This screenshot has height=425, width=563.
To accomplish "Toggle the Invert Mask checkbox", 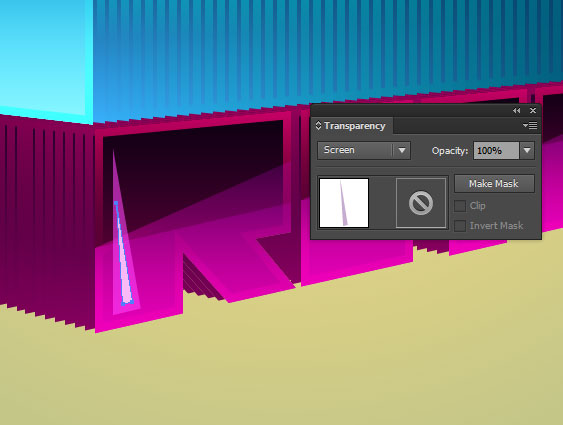I will [x=460, y=226].
